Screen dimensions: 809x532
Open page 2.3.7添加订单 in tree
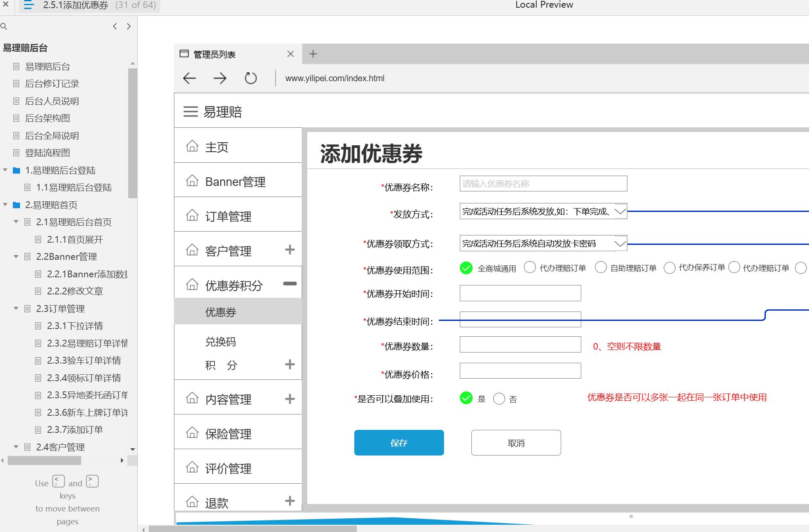tap(75, 429)
